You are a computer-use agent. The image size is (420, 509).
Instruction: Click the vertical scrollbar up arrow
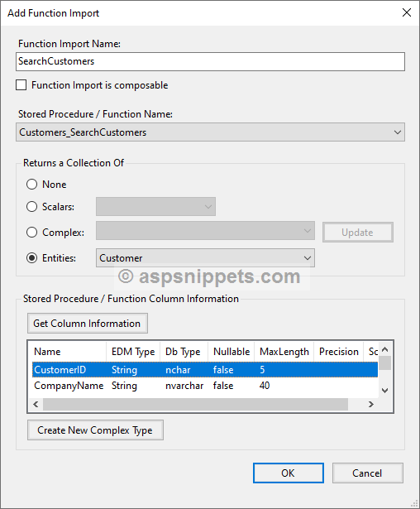[x=385, y=349]
